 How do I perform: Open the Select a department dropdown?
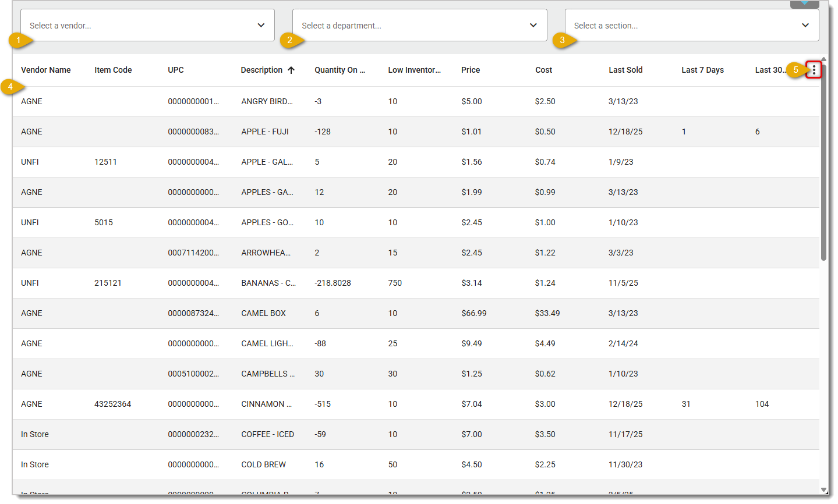click(x=419, y=25)
